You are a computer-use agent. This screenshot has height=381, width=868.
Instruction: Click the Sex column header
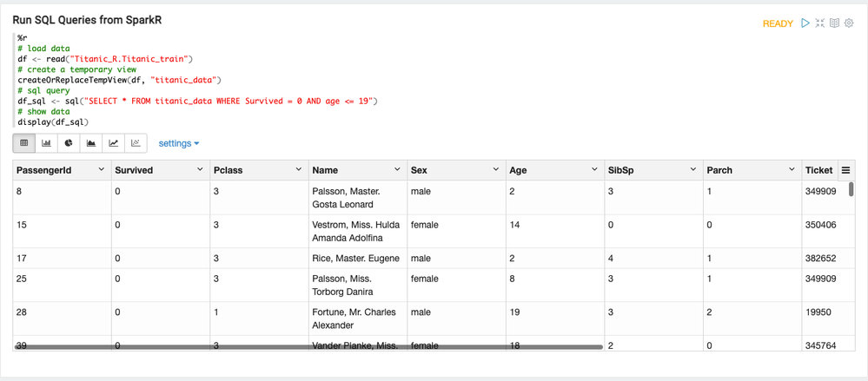point(420,170)
